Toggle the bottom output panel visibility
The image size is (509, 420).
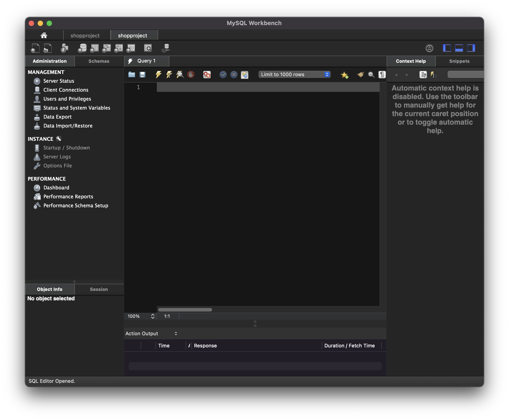point(459,48)
